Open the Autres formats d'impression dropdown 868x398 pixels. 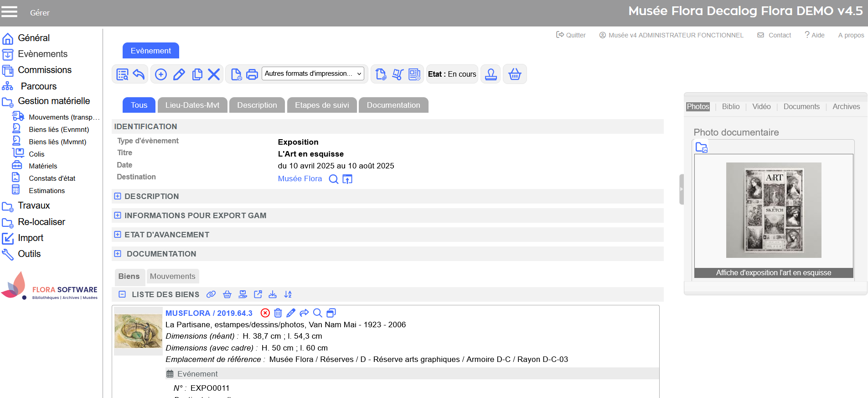tap(313, 73)
